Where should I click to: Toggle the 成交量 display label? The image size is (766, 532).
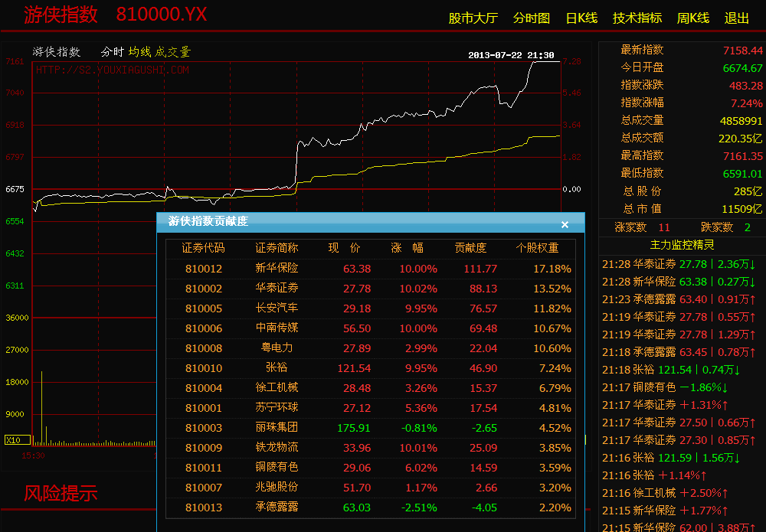(172, 52)
